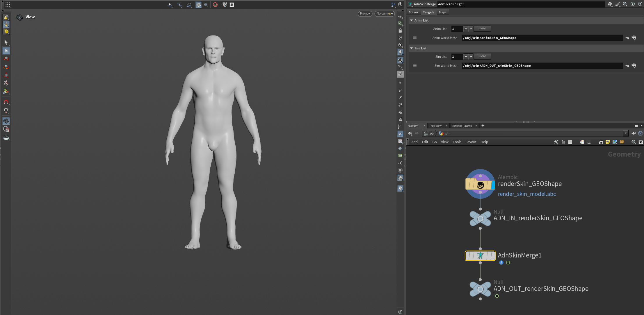Click the eye display options icon in network editor
The height and width of the screenshot is (315, 644).
641,142
